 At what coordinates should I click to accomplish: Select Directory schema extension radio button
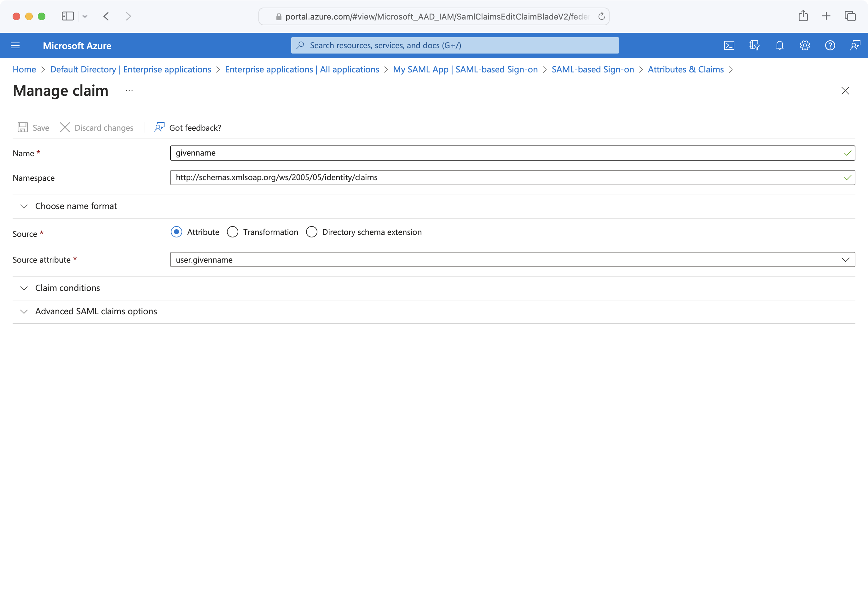pyautogui.click(x=311, y=232)
